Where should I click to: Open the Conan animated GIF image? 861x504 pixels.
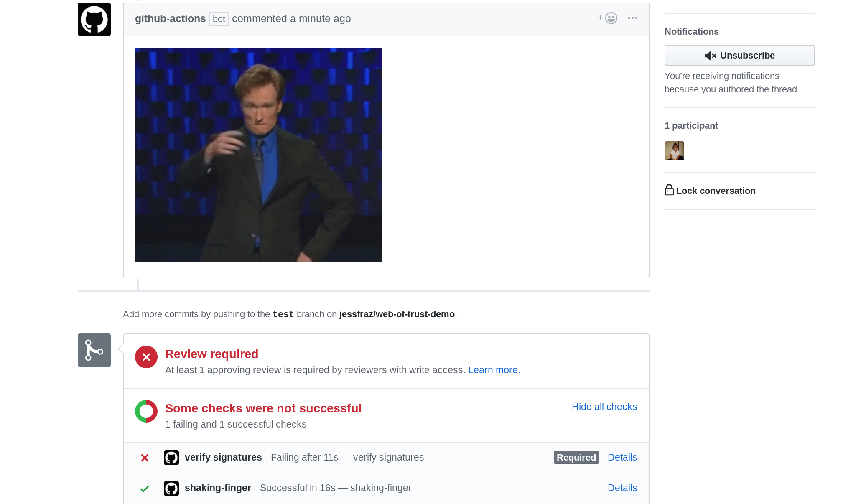pos(258,155)
